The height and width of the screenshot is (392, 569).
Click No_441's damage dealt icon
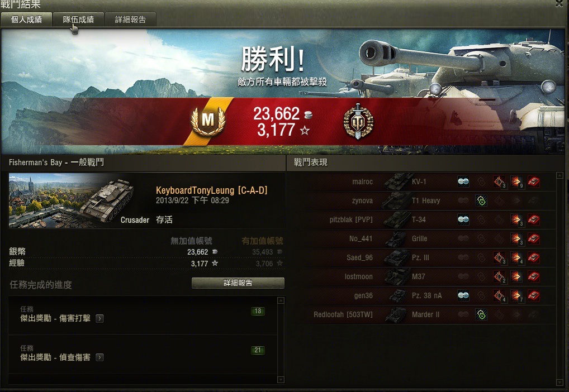[x=516, y=238]
